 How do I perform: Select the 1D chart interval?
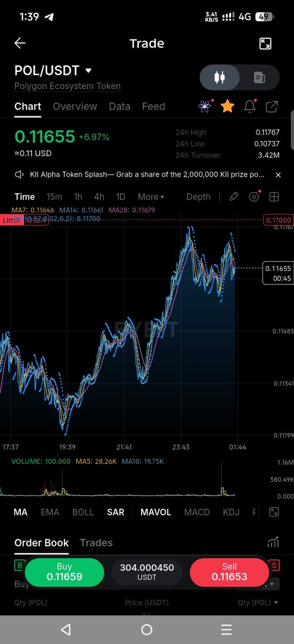point(121,196)
